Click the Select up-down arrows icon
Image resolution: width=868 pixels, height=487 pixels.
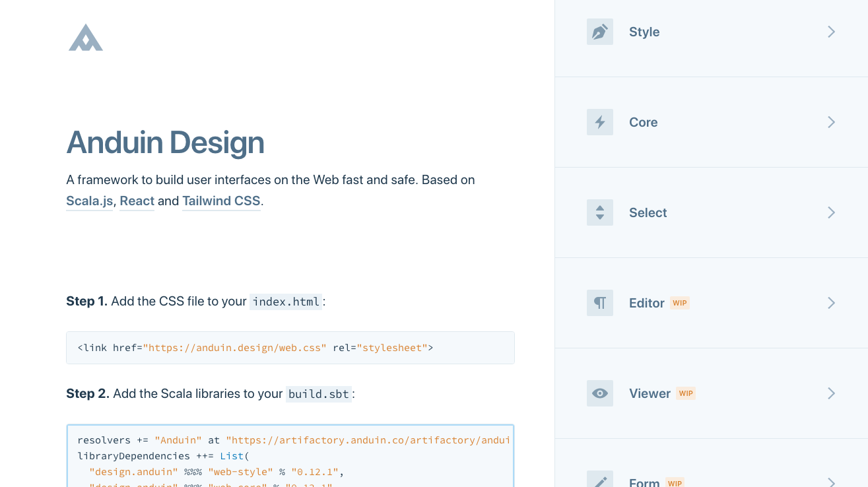point(600,212)
